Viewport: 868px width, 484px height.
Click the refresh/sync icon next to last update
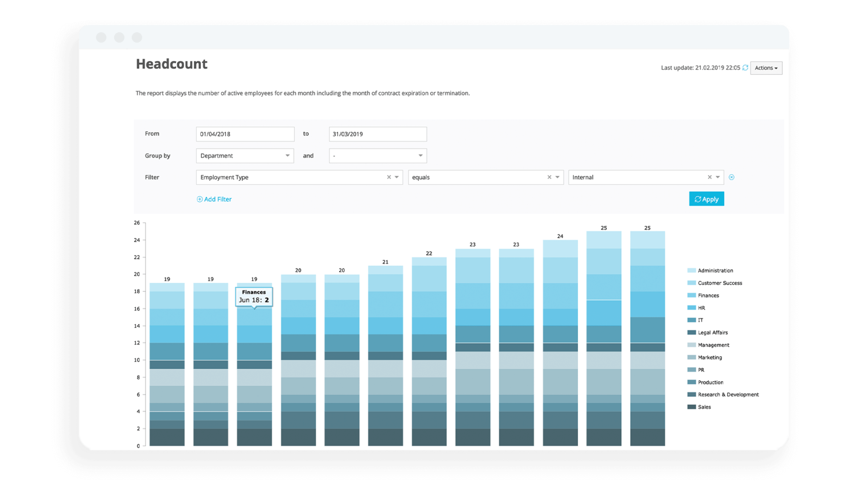746,68
